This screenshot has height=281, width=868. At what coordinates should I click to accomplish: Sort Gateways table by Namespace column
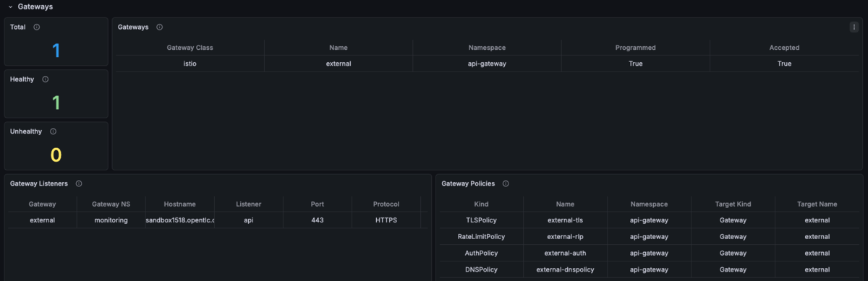[x=487, y=48]
